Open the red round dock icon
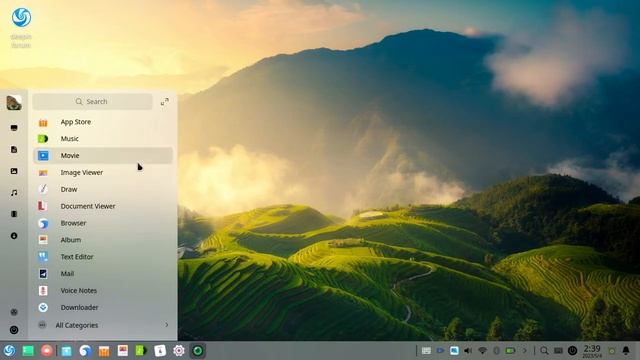 click(x=47, y=351)
